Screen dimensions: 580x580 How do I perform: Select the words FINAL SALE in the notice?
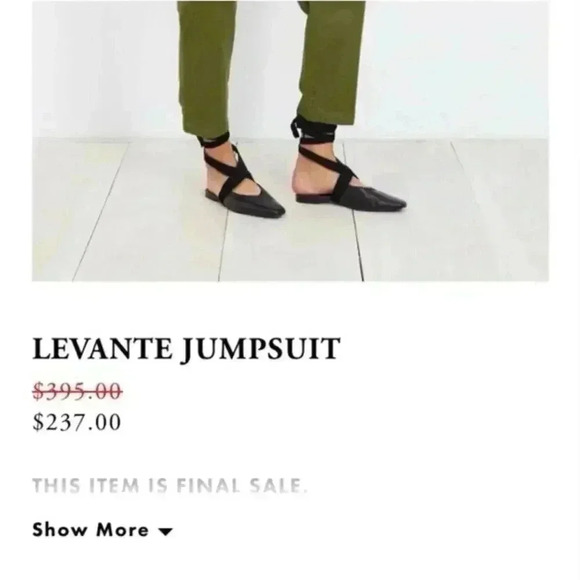click(242, 485)
